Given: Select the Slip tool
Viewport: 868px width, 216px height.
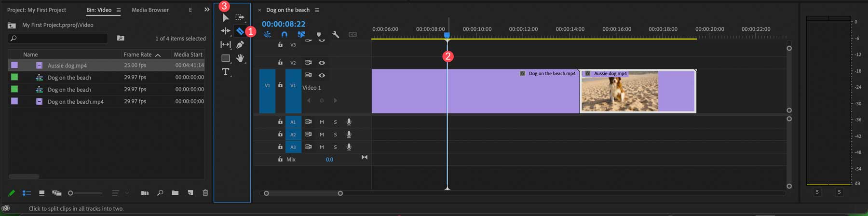Looking at the screenshot, I should (225, 45).
